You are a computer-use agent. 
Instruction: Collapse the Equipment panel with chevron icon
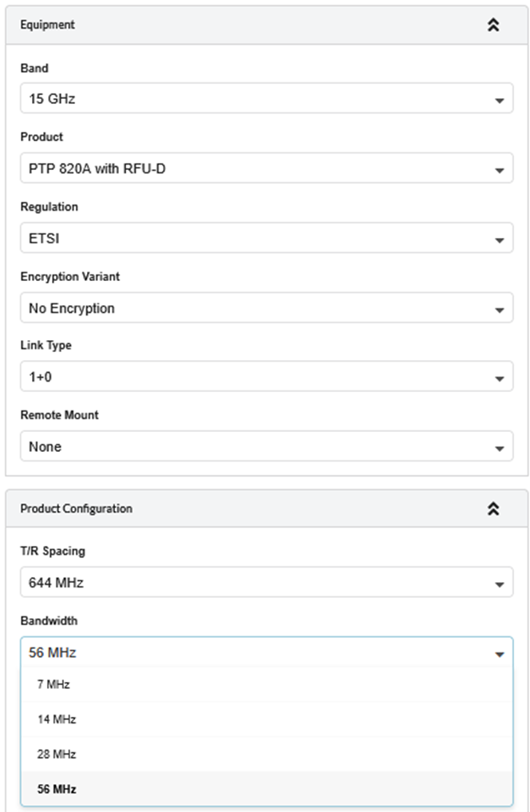(493, 25)
